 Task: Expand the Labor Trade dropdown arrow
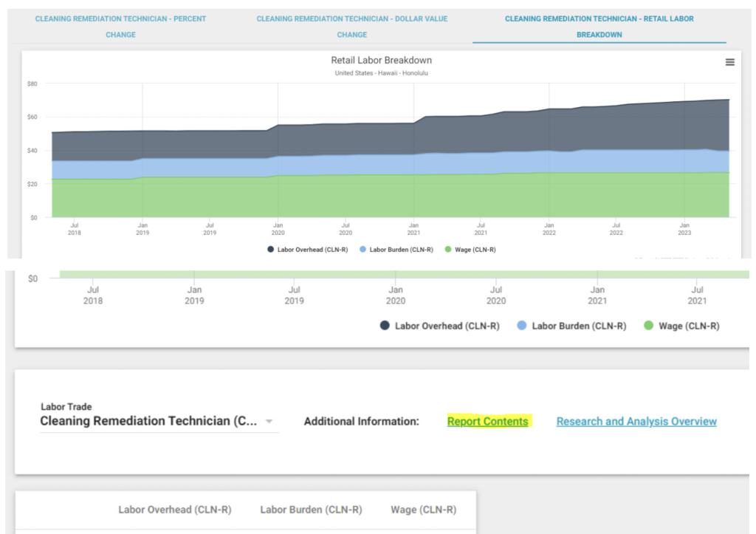tap(269, 421)
